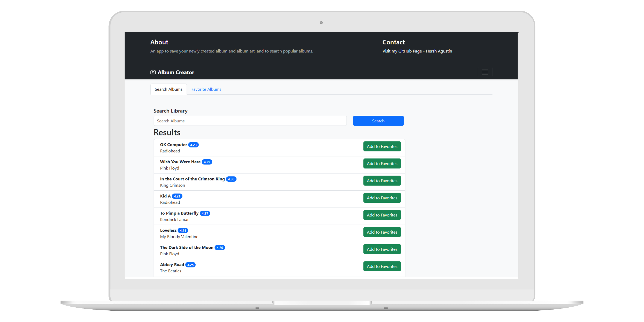644x322 pixels.
Task: Click the 4.27 rating badge on To Pimp a Butterfly
Action: tap(205, 213)
